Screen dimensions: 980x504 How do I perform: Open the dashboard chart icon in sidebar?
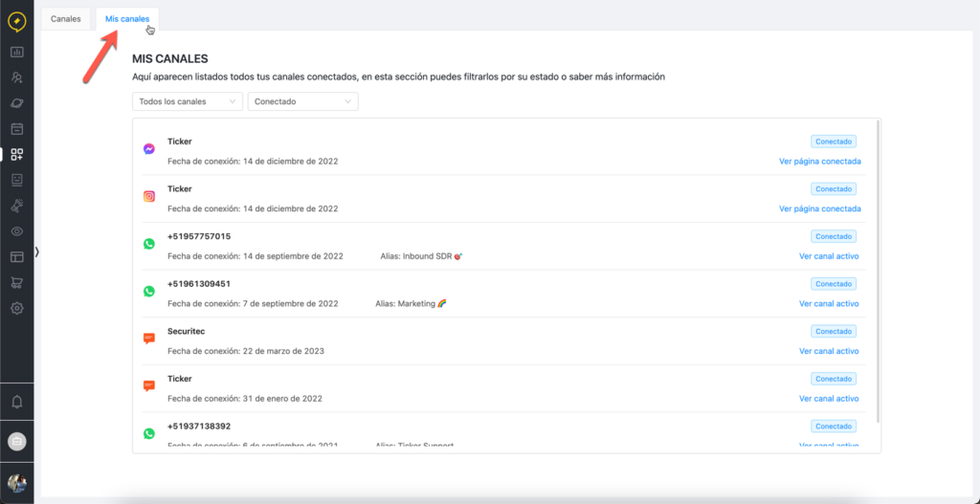pos(16,52)
